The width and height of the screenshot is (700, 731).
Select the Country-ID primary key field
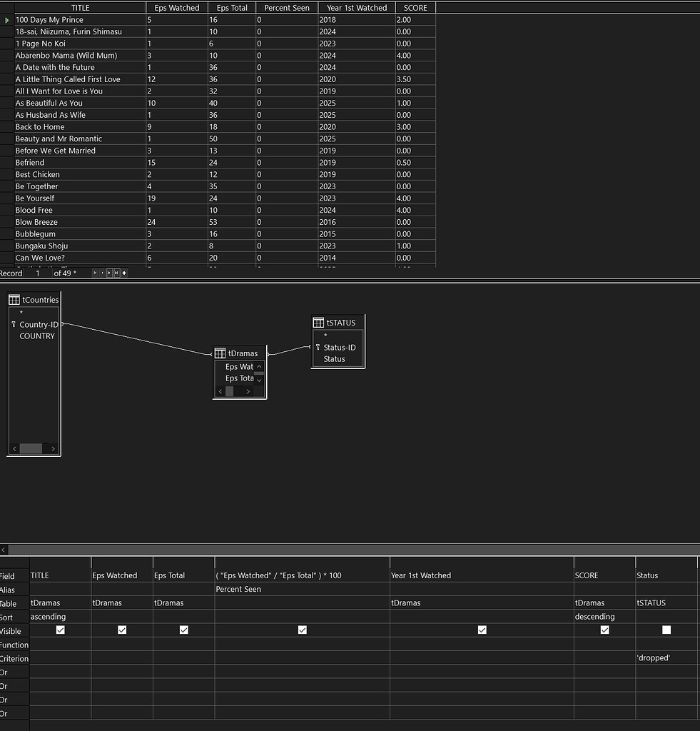tap(39, 325)
